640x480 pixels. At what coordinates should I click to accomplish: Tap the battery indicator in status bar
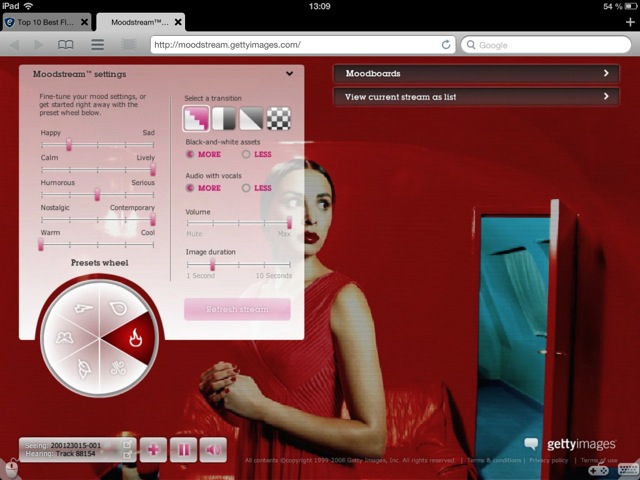(x=630, y=6)
